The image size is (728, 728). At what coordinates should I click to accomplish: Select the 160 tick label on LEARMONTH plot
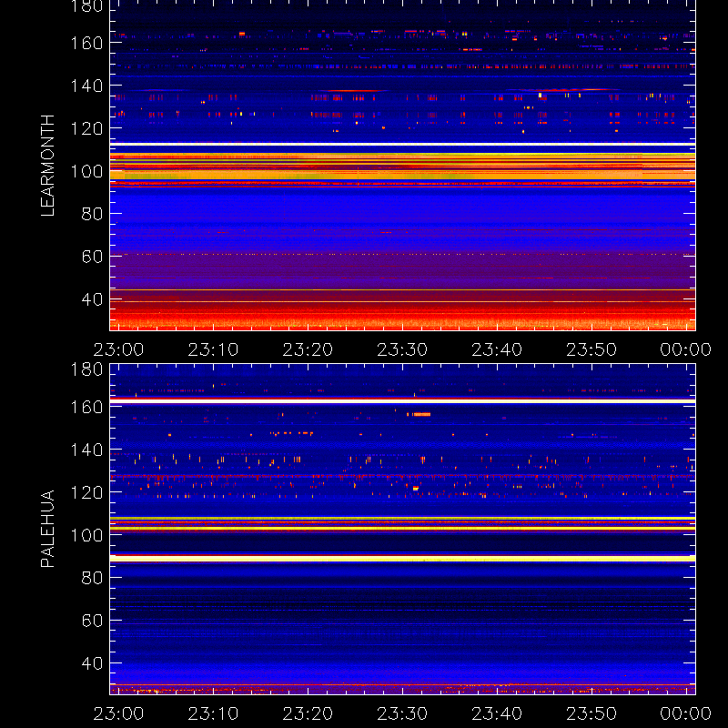[86, 43]
